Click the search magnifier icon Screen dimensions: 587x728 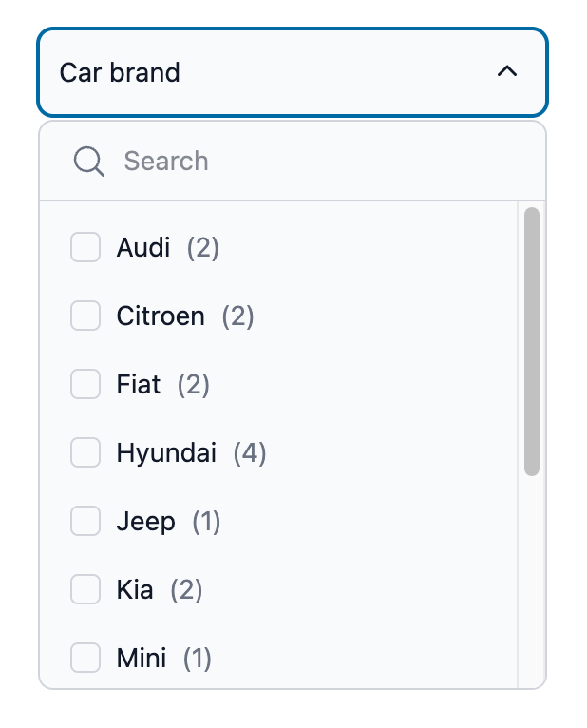[x=88, y=162]
